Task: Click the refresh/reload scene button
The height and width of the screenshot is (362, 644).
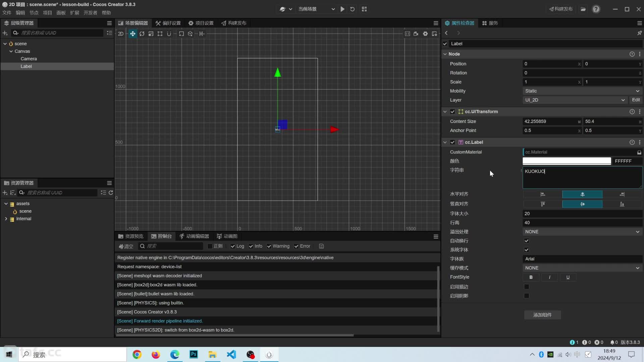Action: pos(353,9)
